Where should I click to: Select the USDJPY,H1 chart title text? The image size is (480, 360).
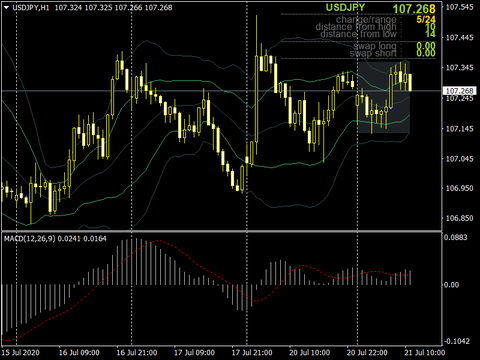click(x=31, y=7)
